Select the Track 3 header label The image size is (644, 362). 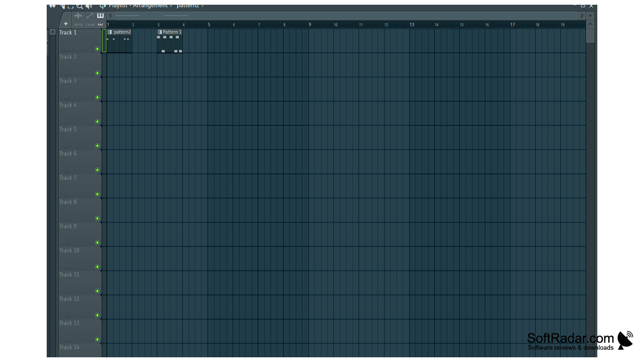68,81
